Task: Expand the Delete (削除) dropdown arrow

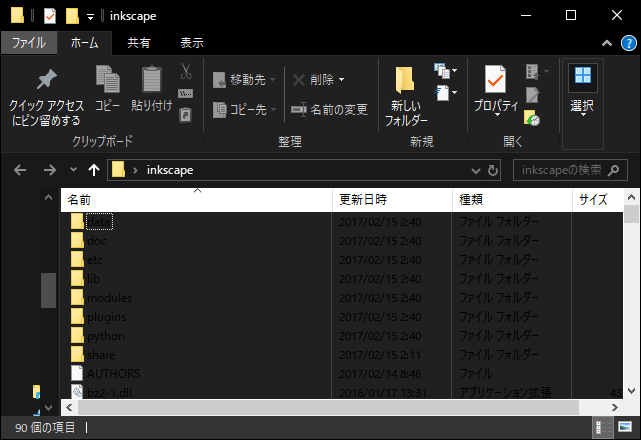Action: click(341, 80)
